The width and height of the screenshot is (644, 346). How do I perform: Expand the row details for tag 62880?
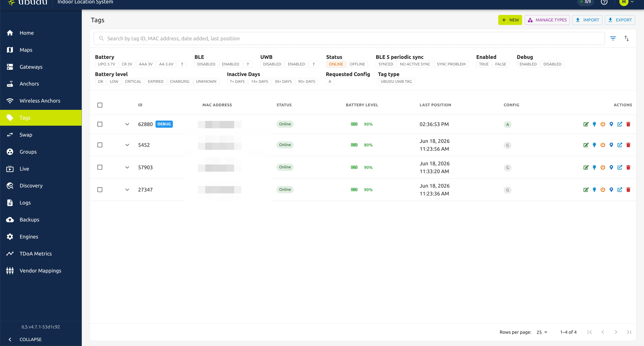(x=127, y=124)
